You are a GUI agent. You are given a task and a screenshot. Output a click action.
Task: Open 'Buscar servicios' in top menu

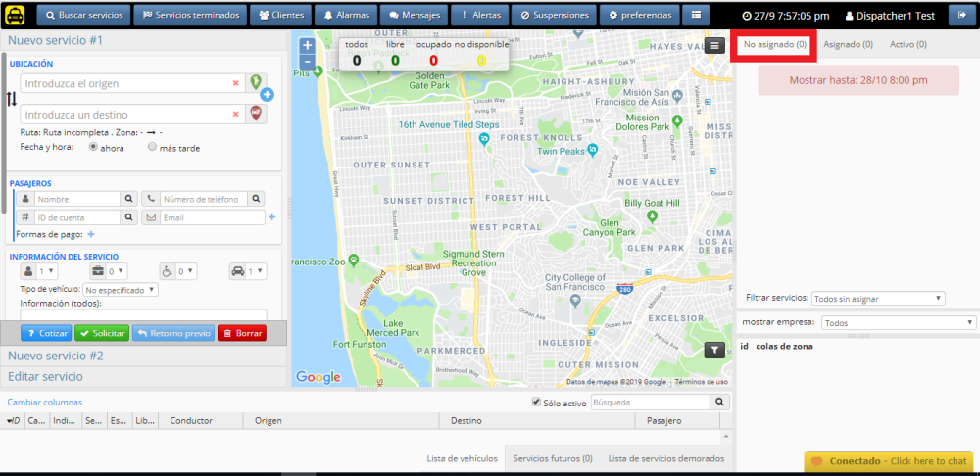tap(83, 15)
